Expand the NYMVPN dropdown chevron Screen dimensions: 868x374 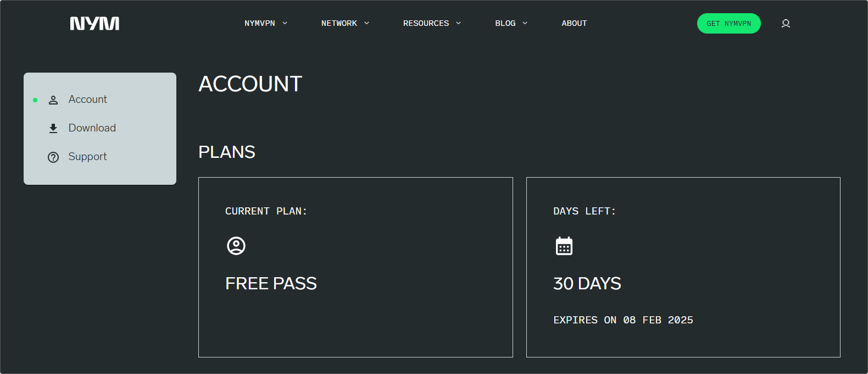pos(285,23)
